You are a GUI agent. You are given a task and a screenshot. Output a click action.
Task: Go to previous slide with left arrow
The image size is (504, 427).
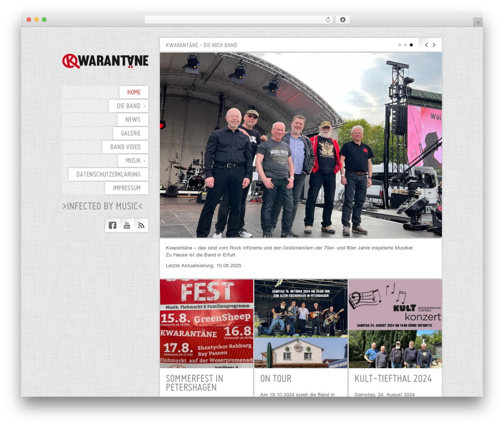426,45
